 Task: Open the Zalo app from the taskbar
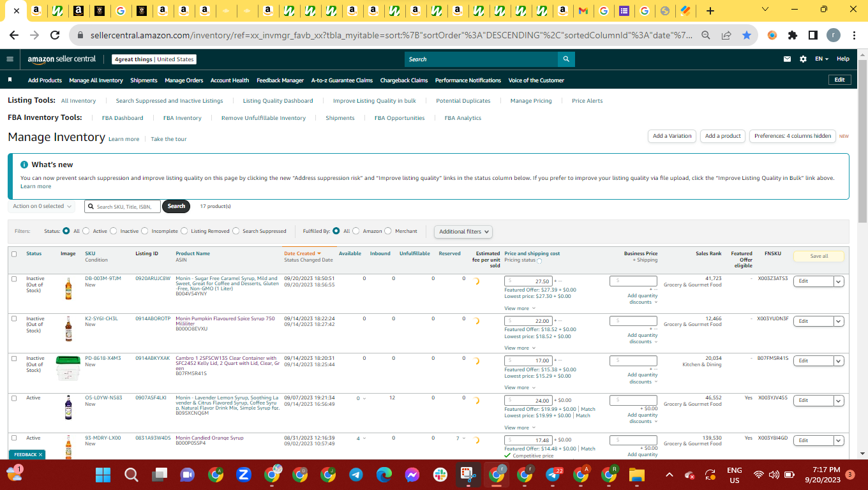(x=244, y=475)
